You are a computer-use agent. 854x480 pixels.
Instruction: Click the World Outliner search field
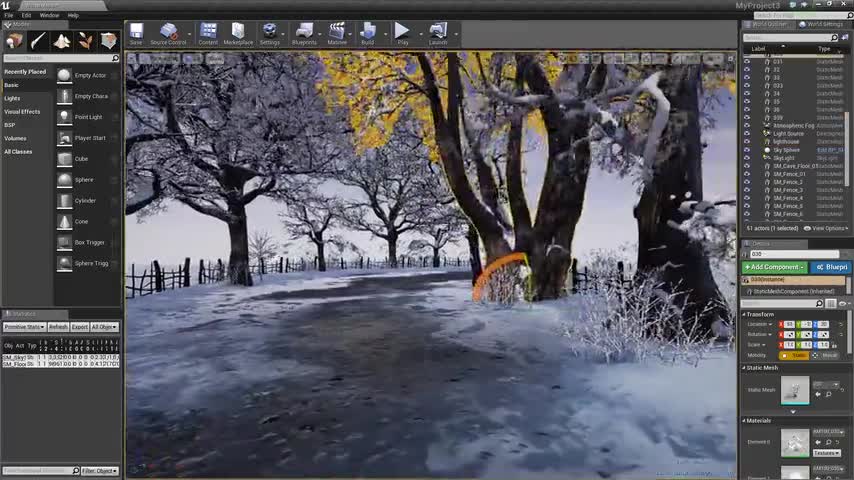[x=790, y=38]
